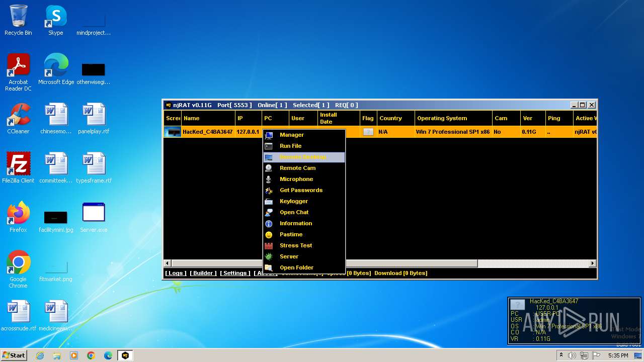Open the [ Builder ] link
The height and width of the screenshot is (362, 644).
point(203,273)
